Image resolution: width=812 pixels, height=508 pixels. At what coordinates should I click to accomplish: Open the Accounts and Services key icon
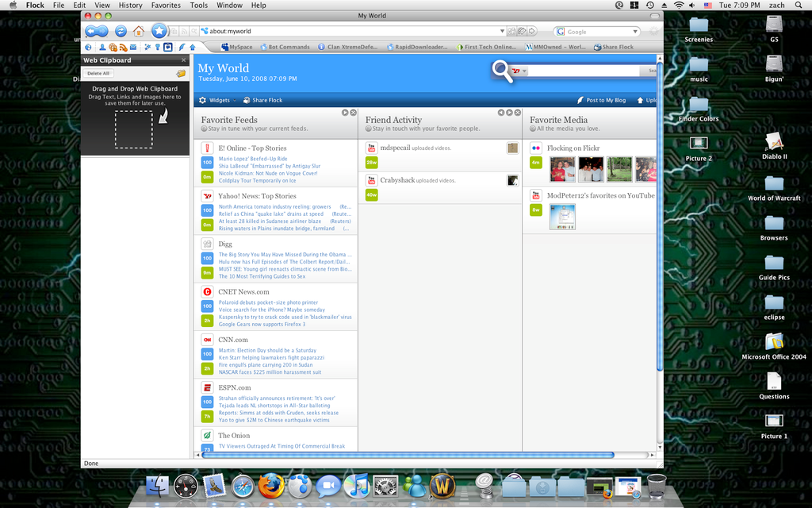pyautogui.click(x=158, y=47)
